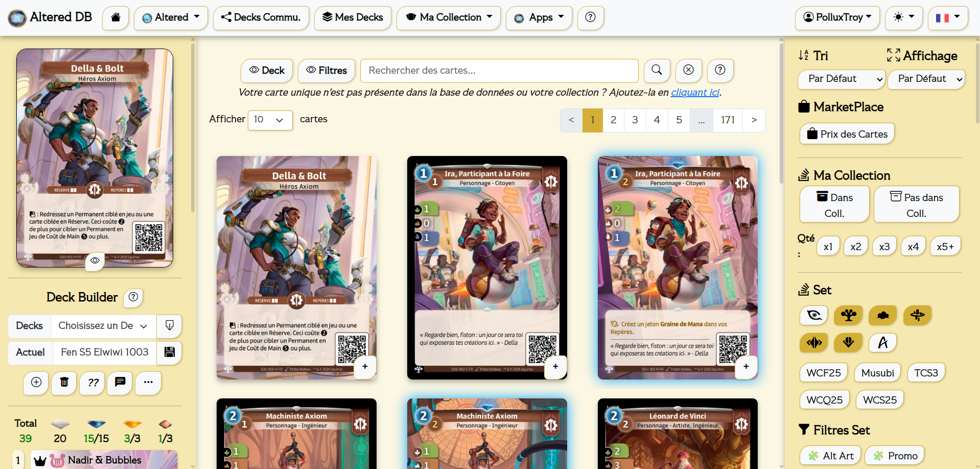Save the current deck with floppy icon
The image size is (980, 469).
(x=169, y=352)
